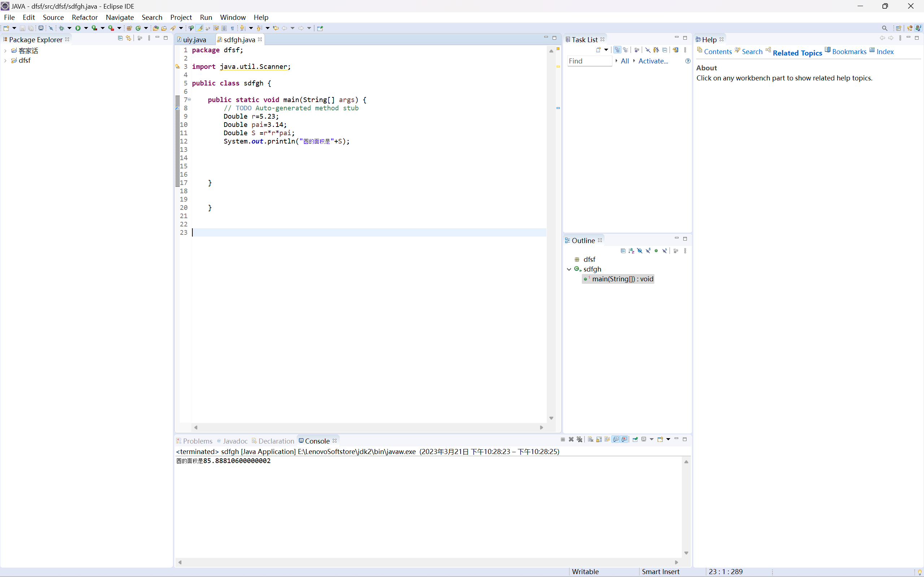Toggle Mark Occurrences highlighter in toolbar
Screen dimensions: 924x577
click(199, 28)
